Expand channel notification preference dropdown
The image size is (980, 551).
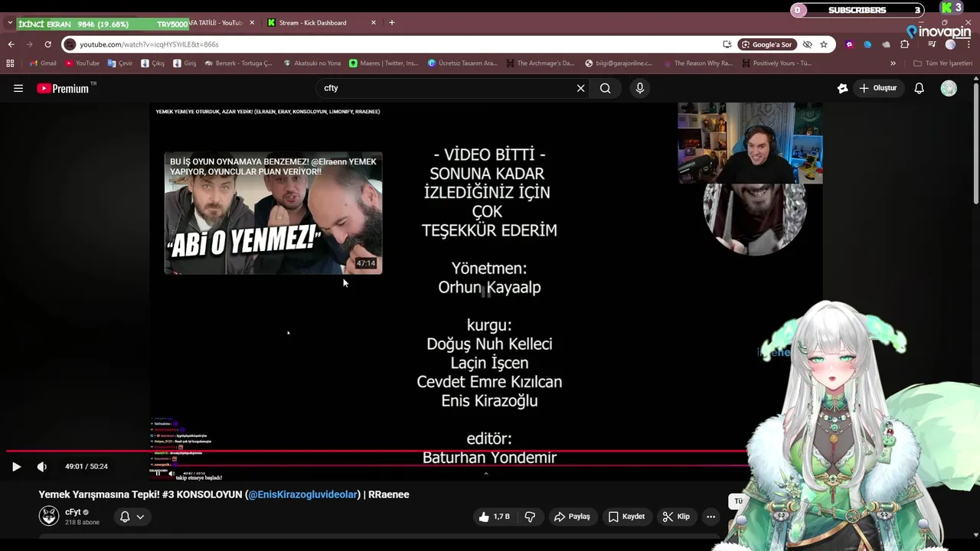tap(132, 517)
